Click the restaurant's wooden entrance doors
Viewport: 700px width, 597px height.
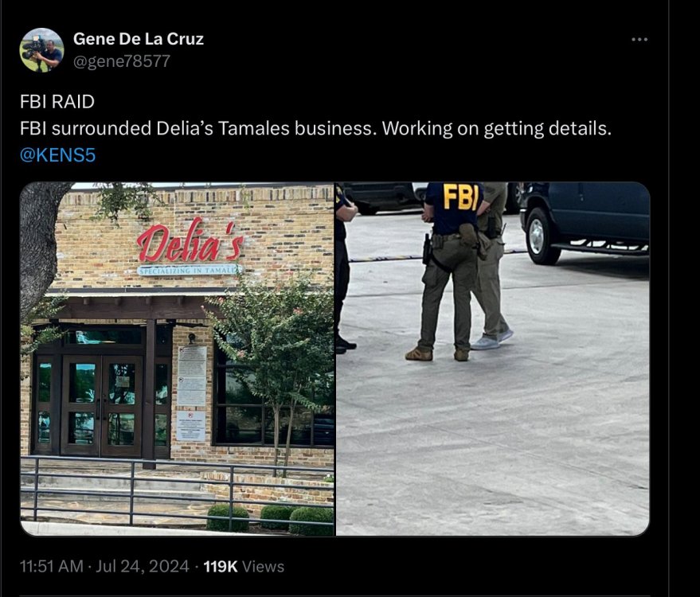click(x=101, y=405)
